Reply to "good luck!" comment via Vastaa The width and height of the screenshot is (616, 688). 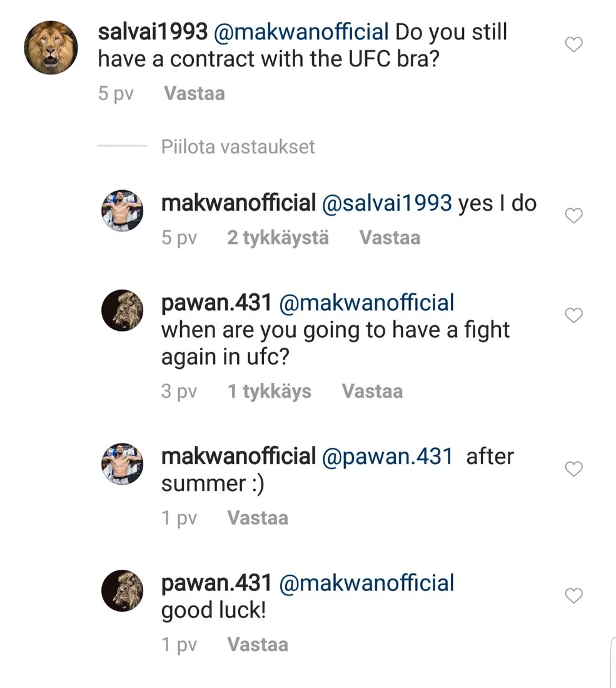(257, 645)
